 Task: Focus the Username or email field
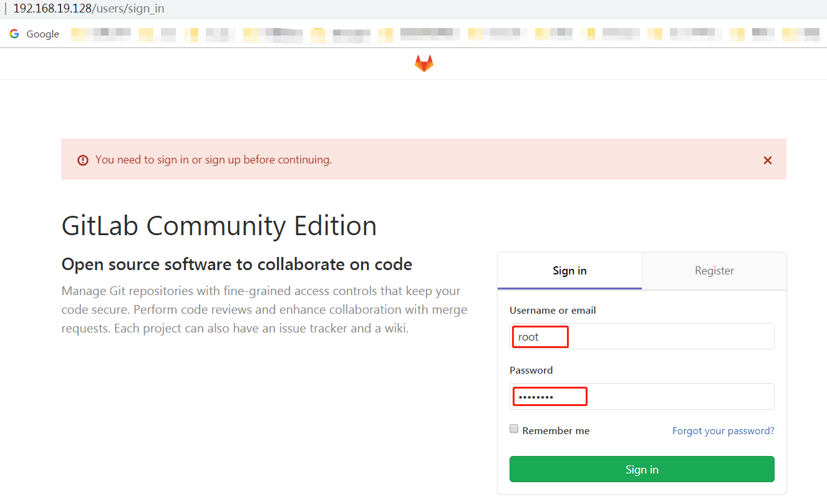click(x=642, y=336)
